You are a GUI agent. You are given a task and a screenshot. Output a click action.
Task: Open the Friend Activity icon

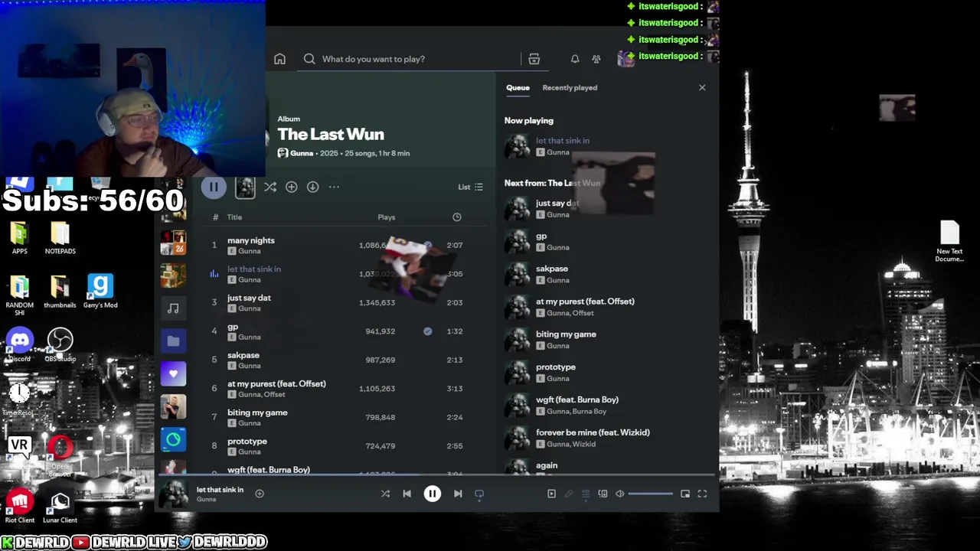(596, 59)
